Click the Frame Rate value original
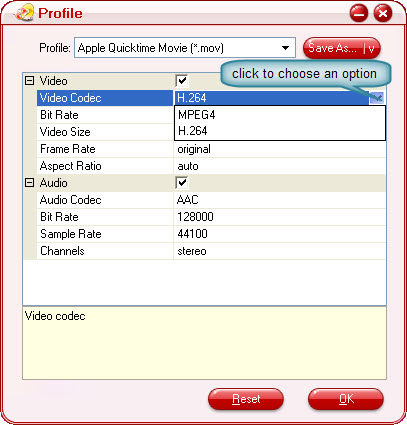The height and width of the screenshot is (425, 407). (x=194, y=149)
